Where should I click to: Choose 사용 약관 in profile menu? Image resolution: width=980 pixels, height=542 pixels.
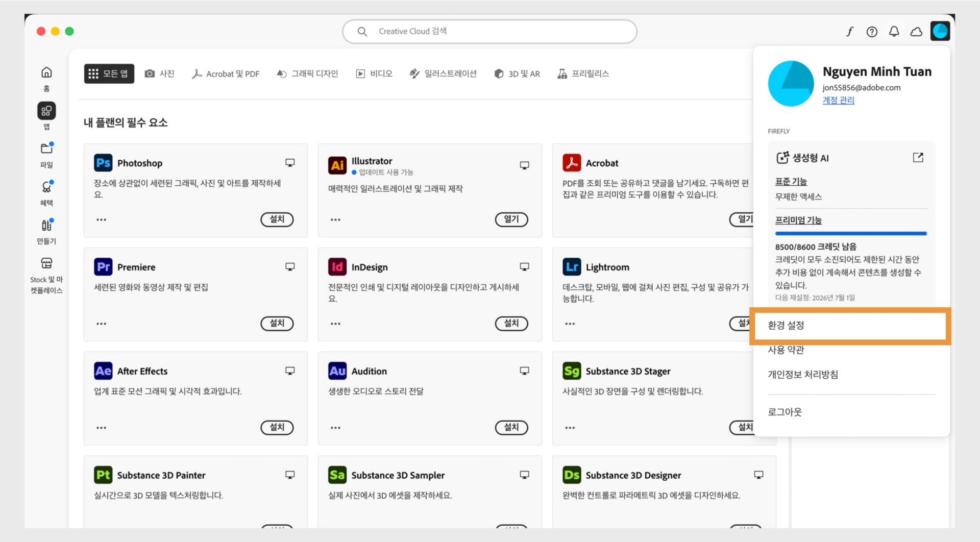(x=786, y=350)
